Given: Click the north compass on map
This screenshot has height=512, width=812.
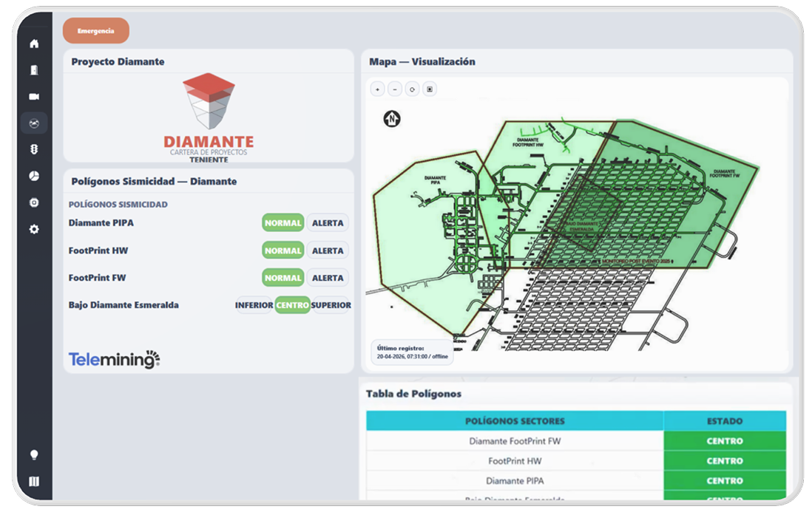Looking at the screenshot, I should pos(392,119).
